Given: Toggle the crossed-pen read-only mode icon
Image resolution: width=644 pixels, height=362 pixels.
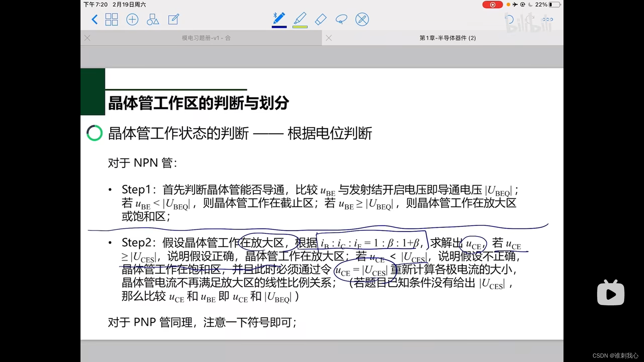Looking at the screenshot, I should tap(362, 19).
